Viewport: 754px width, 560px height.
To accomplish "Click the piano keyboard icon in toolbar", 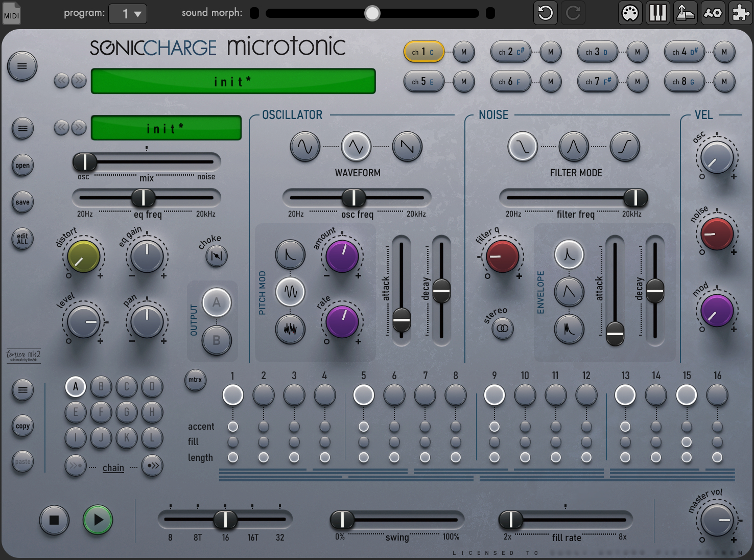I will tap(657, 13).
